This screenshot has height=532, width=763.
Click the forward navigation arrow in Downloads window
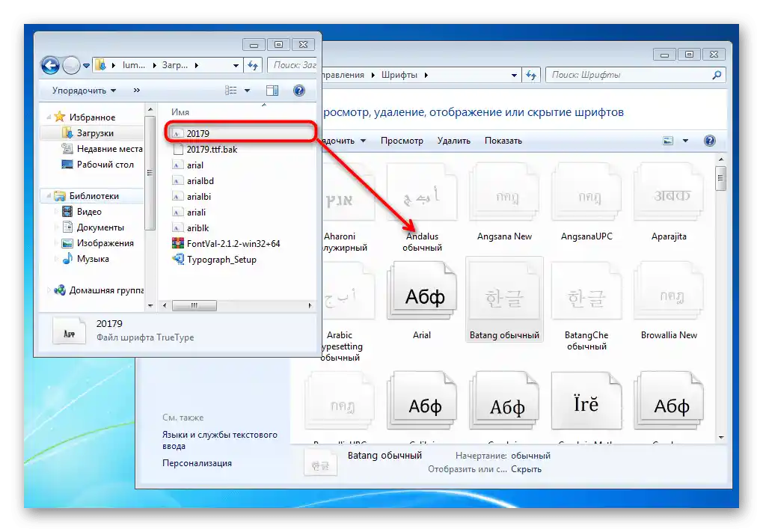[x=71, y=65]
